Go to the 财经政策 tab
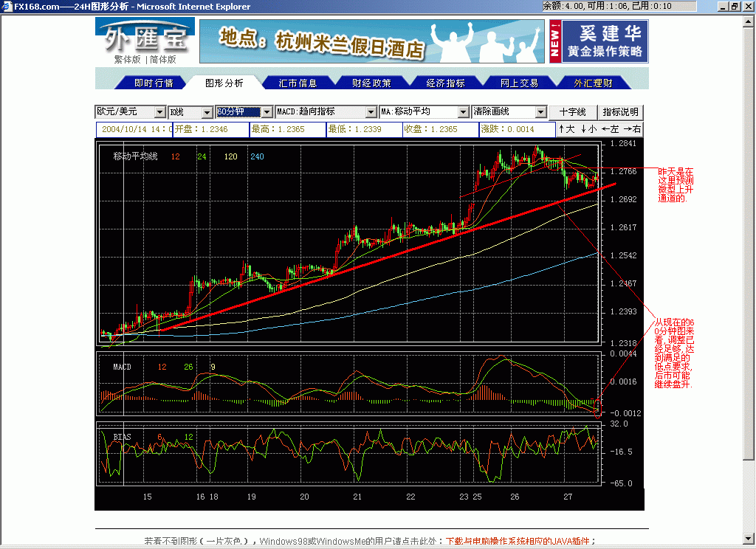 tap(371, 83)
